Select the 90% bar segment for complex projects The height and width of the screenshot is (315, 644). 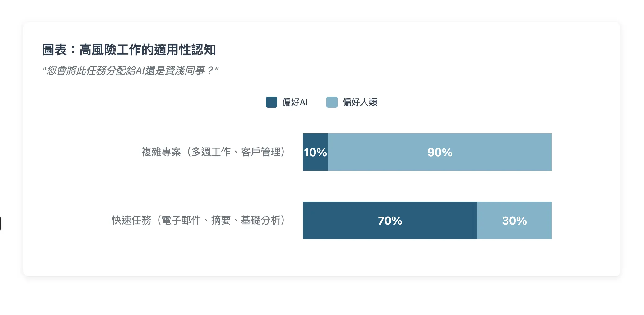[440, 152]
